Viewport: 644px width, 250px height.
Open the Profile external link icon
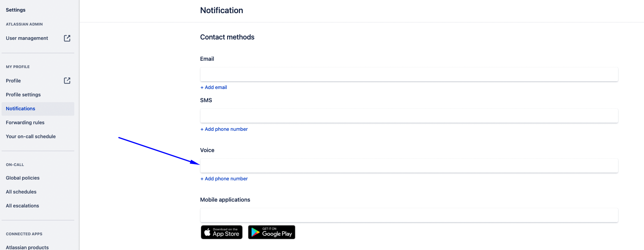pos(67,80)
